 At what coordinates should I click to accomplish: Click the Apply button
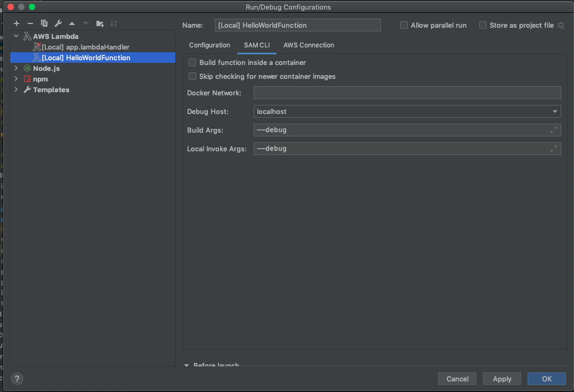point(502,379)
